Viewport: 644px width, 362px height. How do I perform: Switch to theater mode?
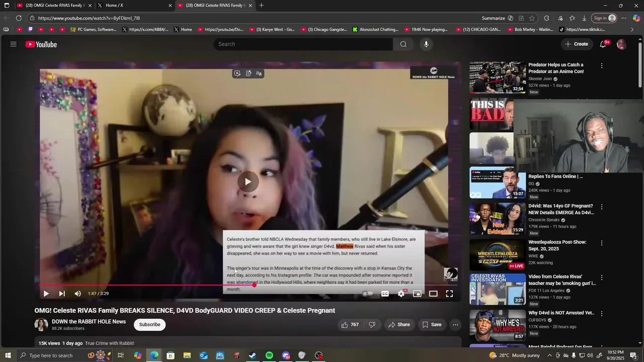[433, 294]
